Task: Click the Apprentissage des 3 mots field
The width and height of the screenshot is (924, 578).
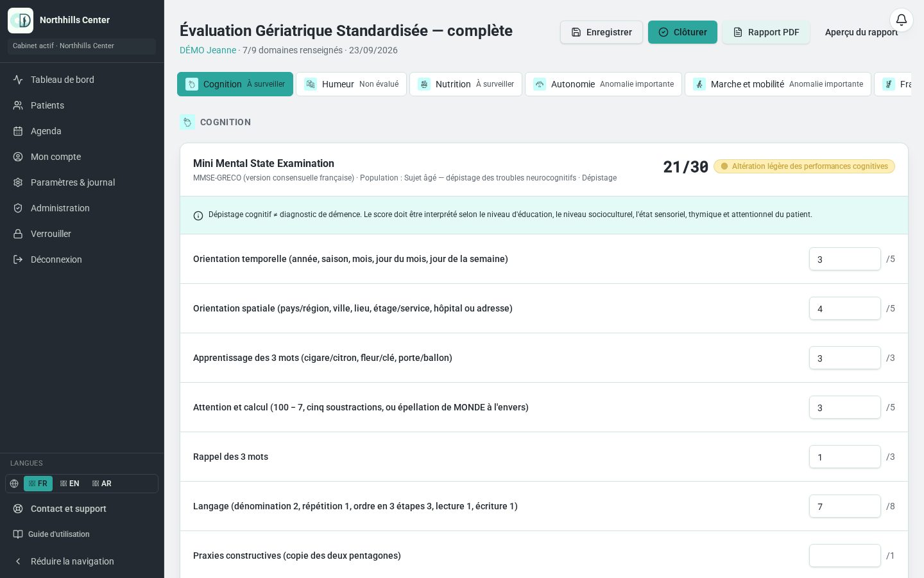Action: point(845,358)
